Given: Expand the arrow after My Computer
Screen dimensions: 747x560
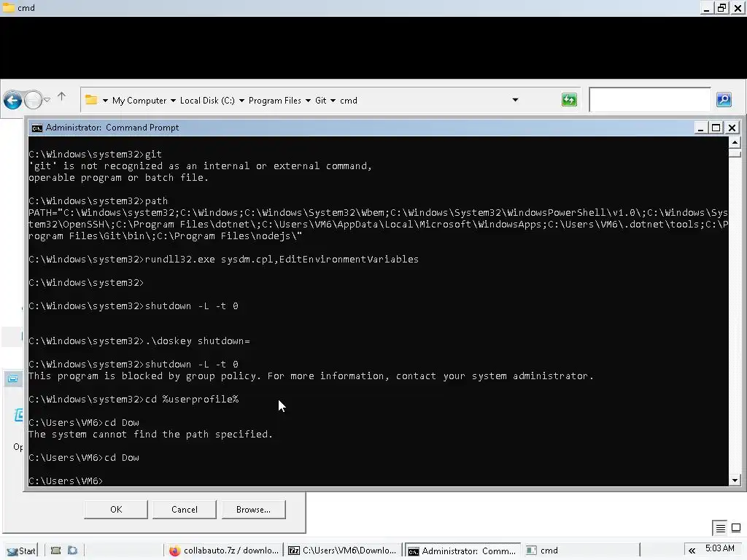Looking at the screenshot, I should (173, 101).
